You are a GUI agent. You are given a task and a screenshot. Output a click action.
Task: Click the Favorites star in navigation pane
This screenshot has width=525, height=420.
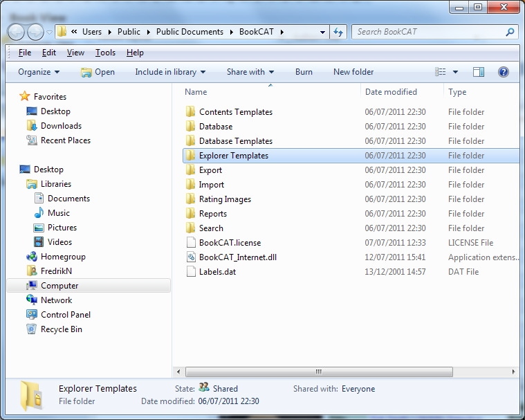point(24,96)
